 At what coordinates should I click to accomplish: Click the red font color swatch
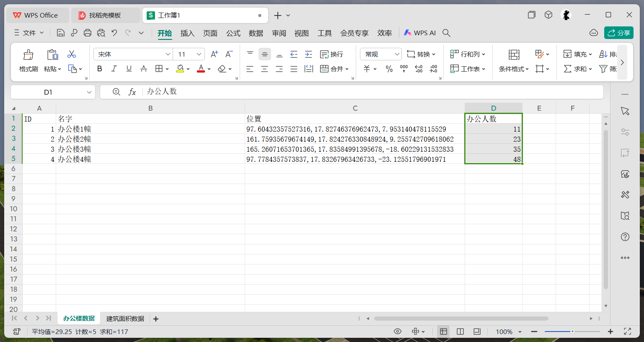tap(201, 69)
